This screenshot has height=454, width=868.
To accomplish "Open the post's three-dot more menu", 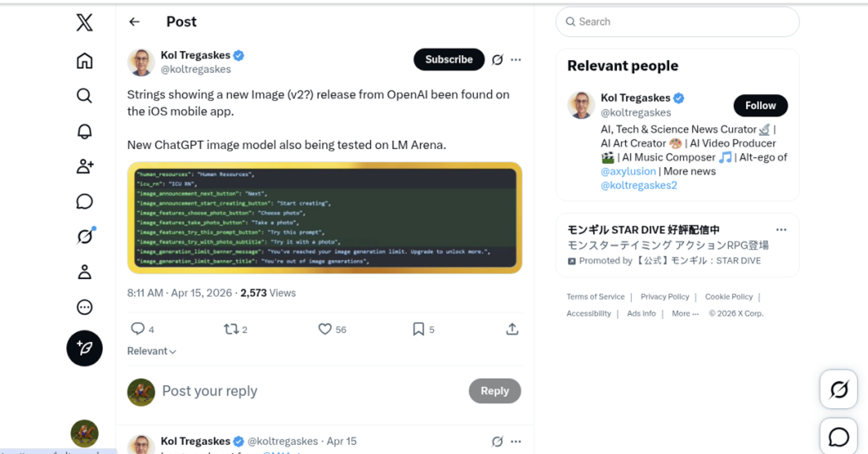I will pos(516,60).
